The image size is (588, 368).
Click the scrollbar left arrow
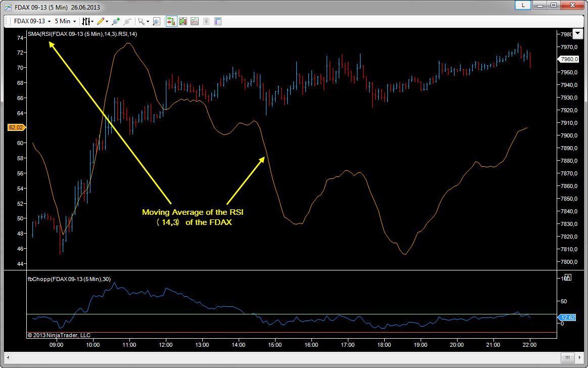[x=8, y=357]
